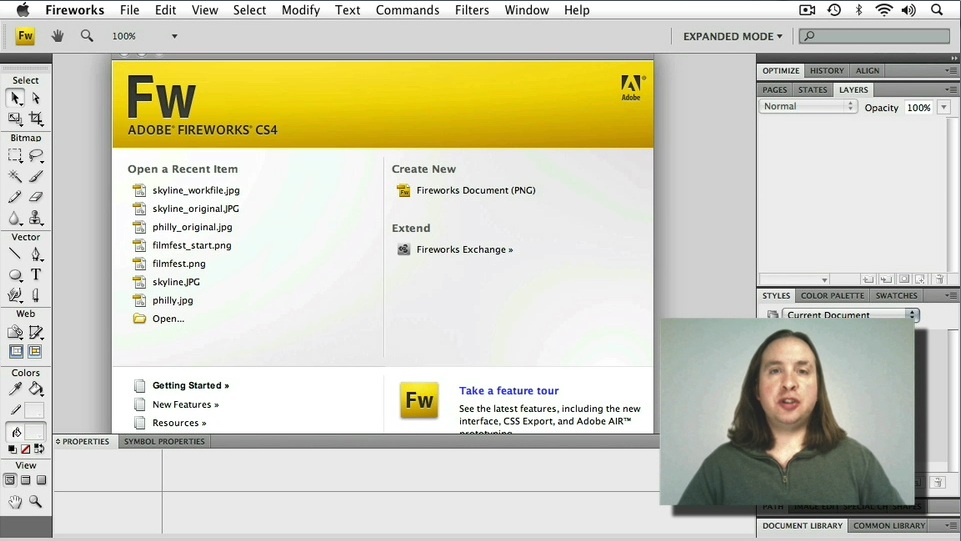Open the zoom level 100% dropdown
Viewport: 961px width, 541px height.
click(174, 36)
